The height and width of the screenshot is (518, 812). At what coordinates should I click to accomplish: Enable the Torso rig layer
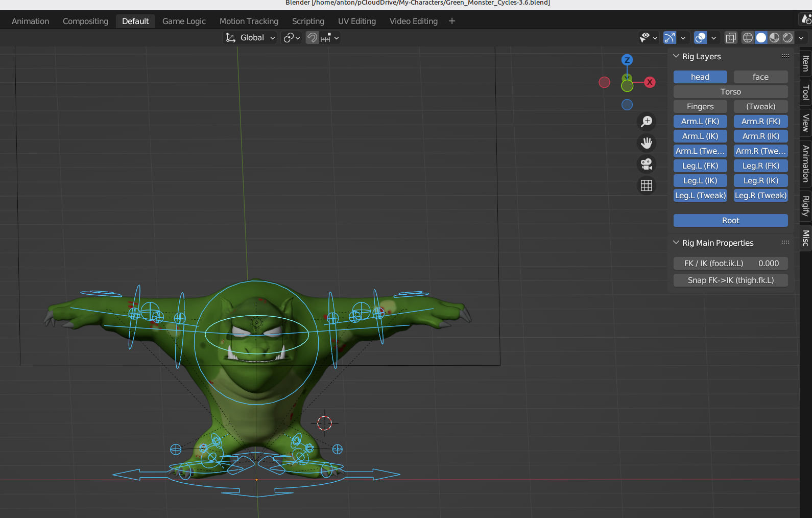[x=731, y=92]
